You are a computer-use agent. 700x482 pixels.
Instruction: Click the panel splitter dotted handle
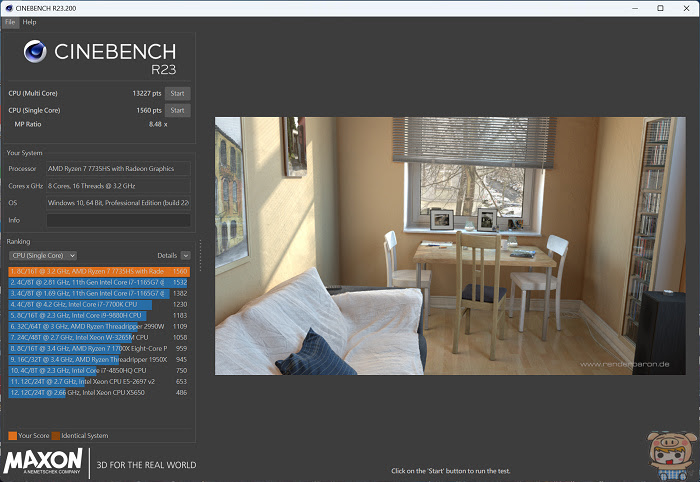coord(200,255)
